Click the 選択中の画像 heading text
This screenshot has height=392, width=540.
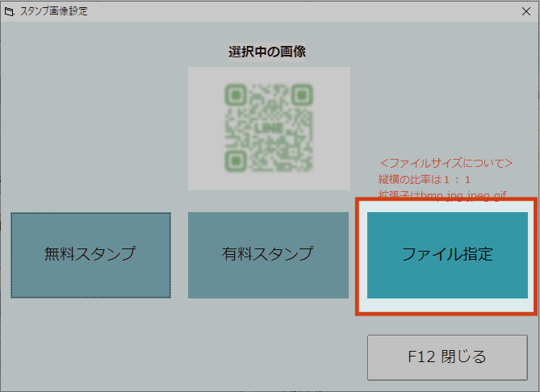pyautogui.click(x=267, y=52)
